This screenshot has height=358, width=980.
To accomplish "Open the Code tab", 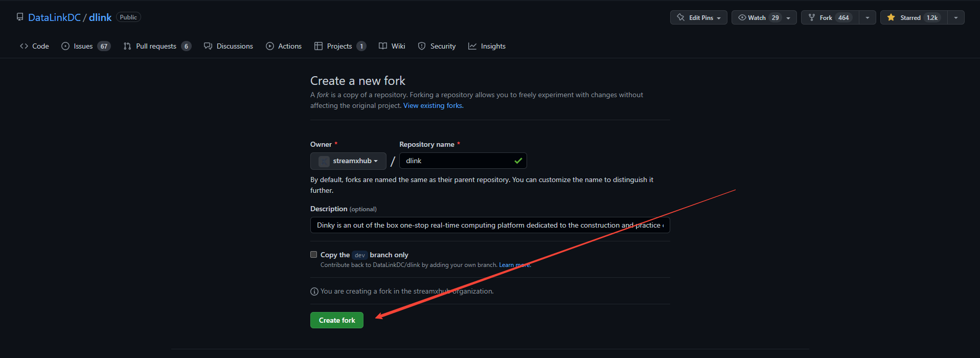I will click(34, 46).
